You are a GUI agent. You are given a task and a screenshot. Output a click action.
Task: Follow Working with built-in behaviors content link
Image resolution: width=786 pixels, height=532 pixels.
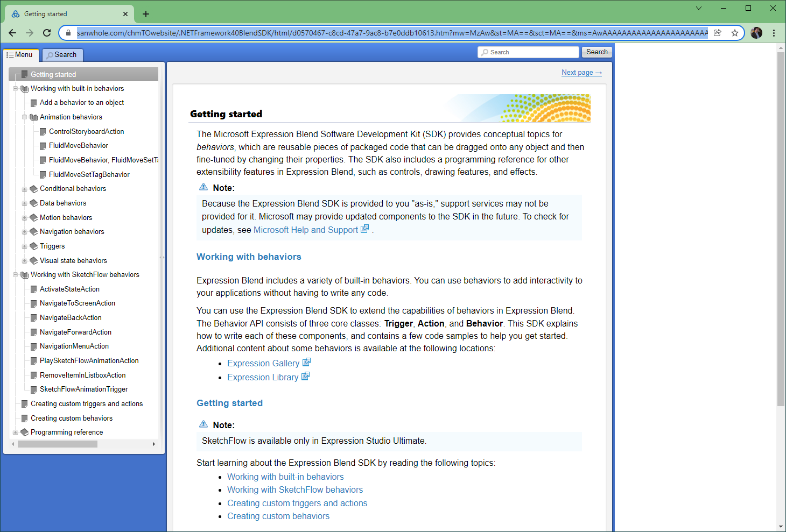pos(285,477)
